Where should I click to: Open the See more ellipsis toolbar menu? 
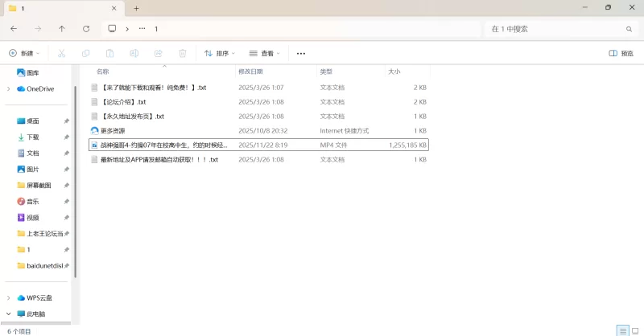click(x=301, y=53)
